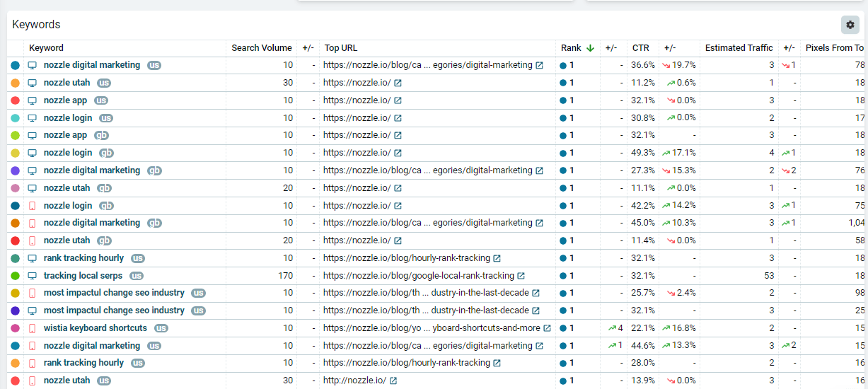
Task: Open the http://nozzle.io/ URL link
Action: [354, 381]
